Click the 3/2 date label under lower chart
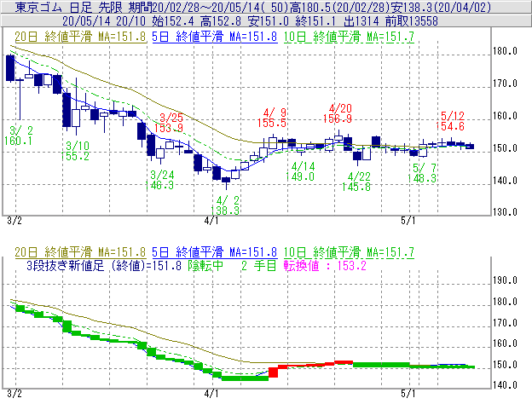This screenshot has height=404, width=532. pos(14,394)
